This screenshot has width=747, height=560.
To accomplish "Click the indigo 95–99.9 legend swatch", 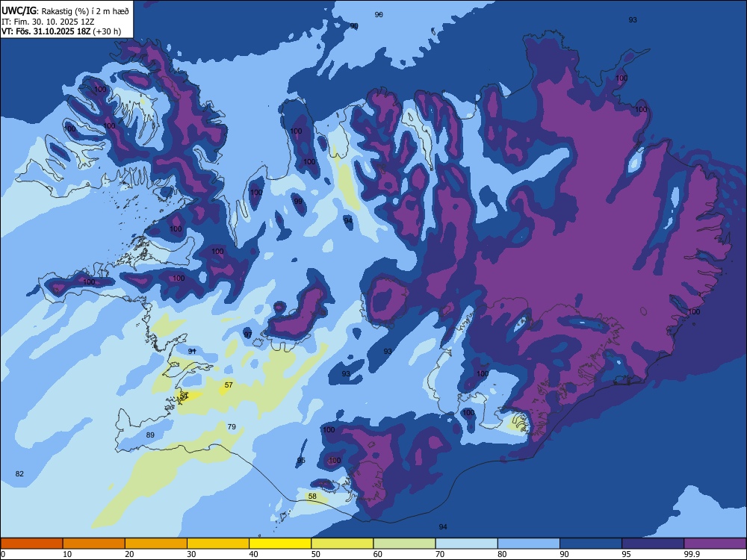I will point(653,544).
